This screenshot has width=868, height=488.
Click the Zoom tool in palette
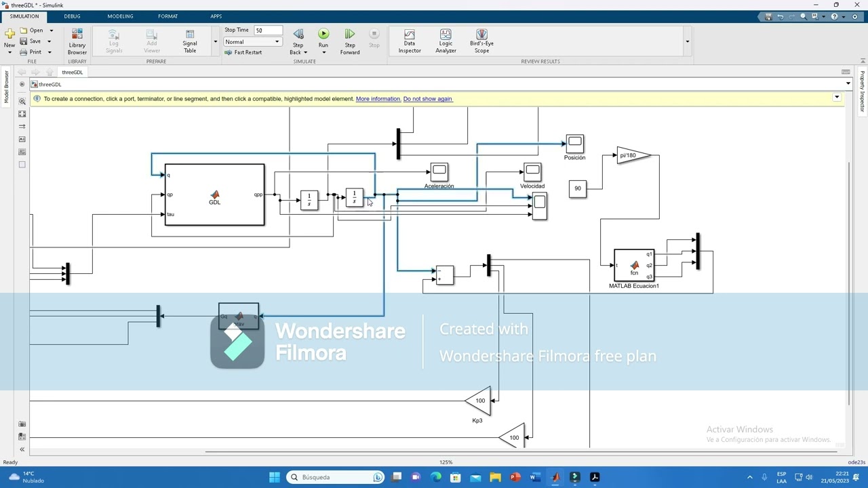22,102
